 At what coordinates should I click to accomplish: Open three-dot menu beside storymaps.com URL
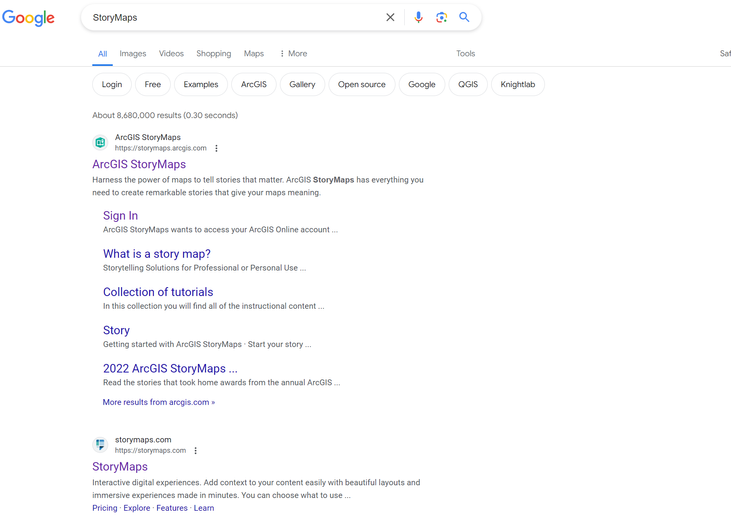point(196,451)
